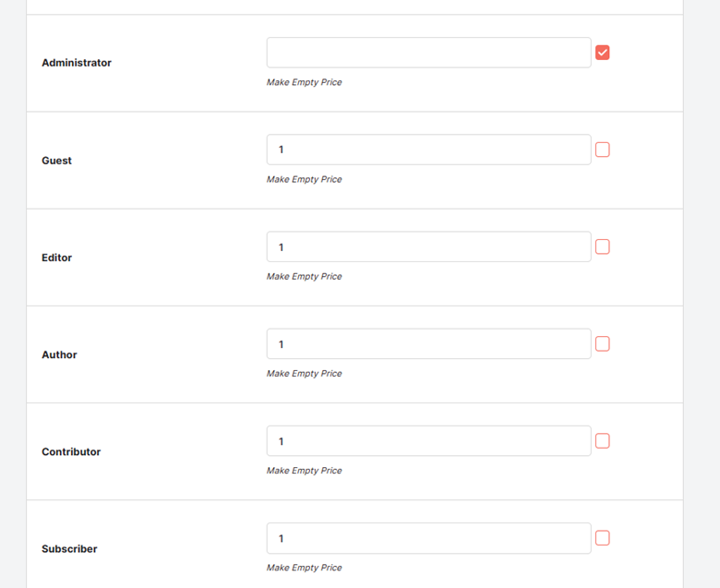Click into the Editor price field

coord(429,247)
